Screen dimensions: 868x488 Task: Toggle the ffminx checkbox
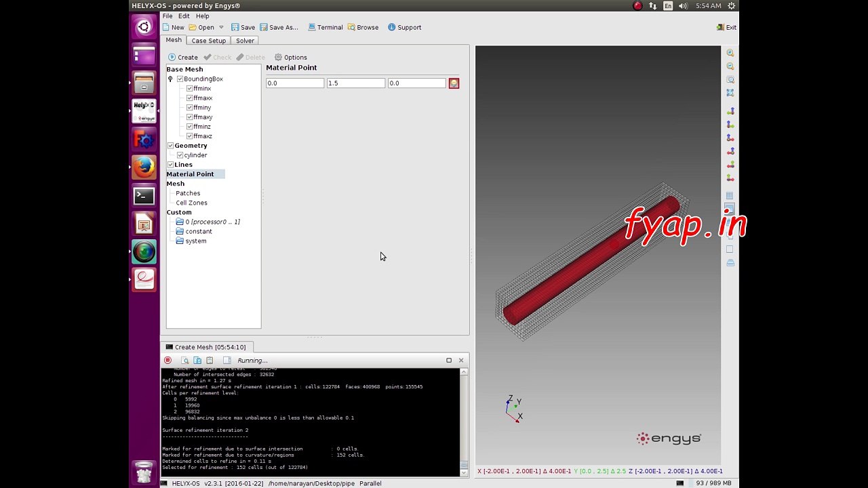[189, 89]
